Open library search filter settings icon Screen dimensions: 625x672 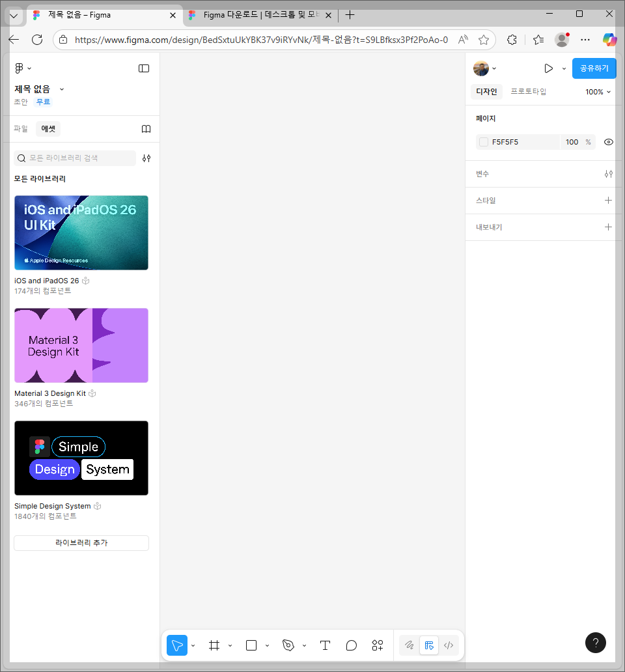point(146,158)
